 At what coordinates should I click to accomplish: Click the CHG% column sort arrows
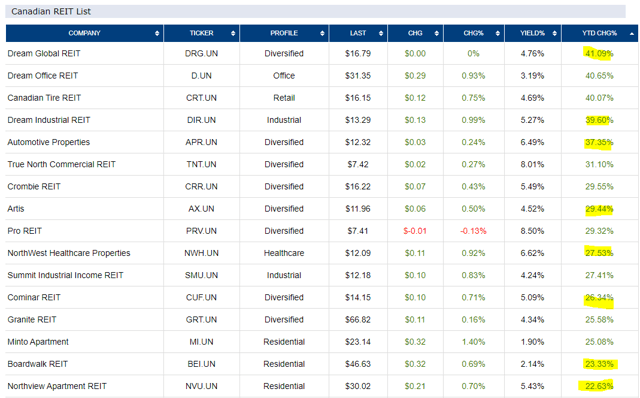(x=498, y=33)
